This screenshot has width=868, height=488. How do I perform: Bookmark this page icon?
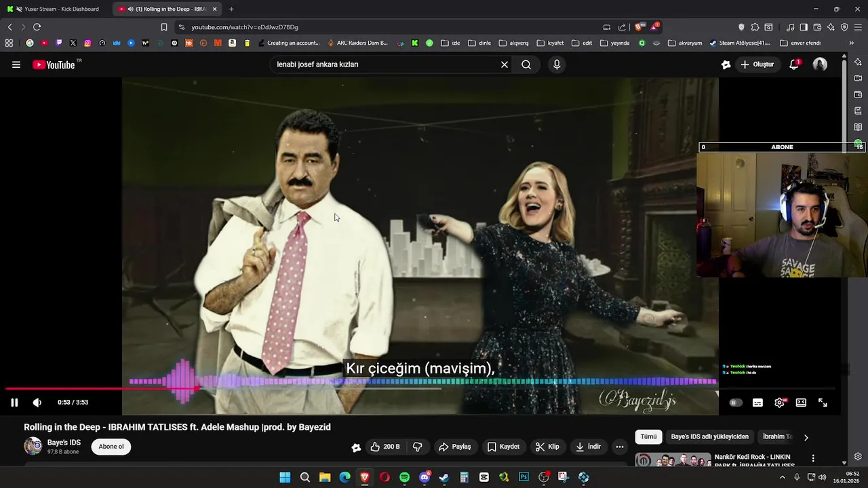click(x=163, y=27)
